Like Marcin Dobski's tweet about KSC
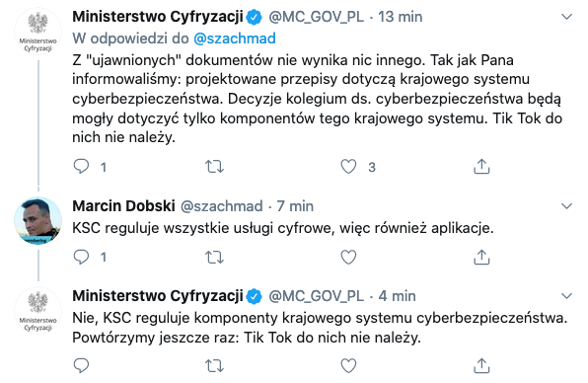Image resolution: width=588 pixels, height=383 pixels. (348, 258)
